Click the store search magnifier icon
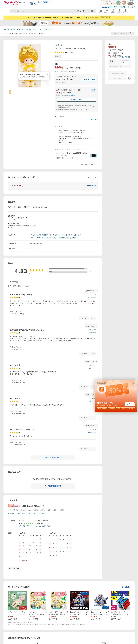This screenshot has height=644, width=138. (130, 33)
